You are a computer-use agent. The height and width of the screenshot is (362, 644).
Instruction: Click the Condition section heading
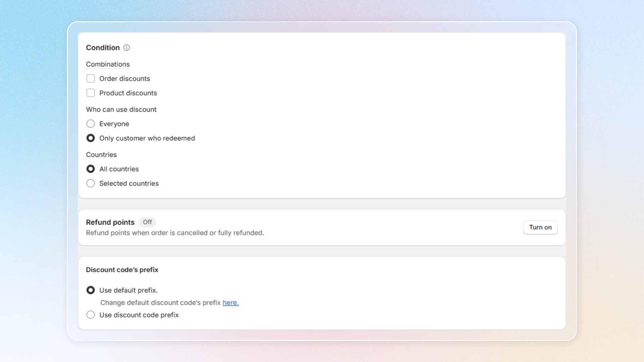(103, 48)
